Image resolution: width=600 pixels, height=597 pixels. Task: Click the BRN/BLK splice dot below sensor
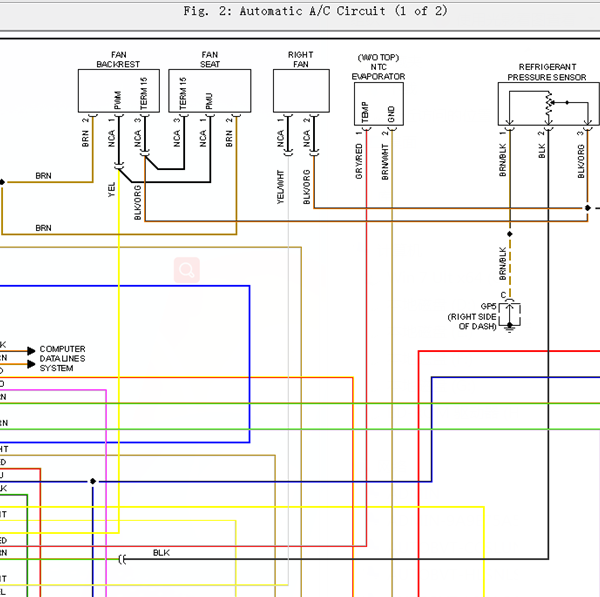(x=510, y=234)
